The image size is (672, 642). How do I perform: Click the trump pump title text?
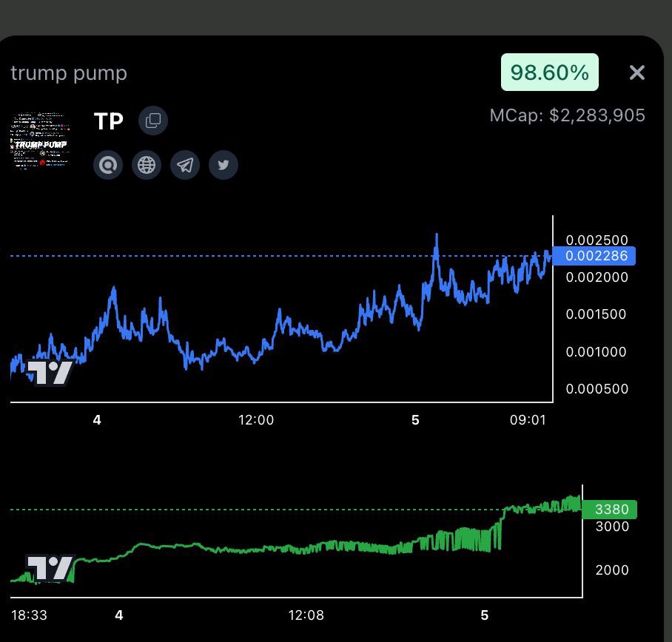point(69,72)
